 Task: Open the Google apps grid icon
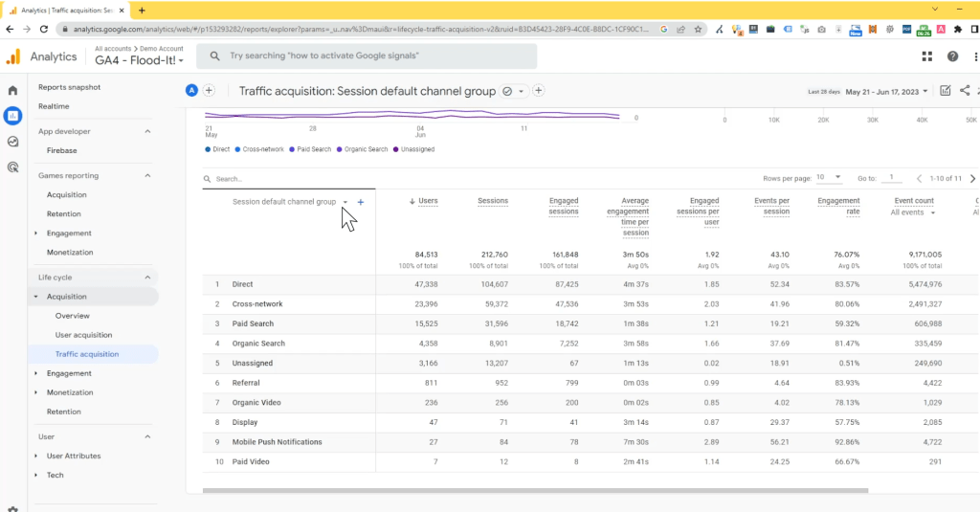click(926, 56)
